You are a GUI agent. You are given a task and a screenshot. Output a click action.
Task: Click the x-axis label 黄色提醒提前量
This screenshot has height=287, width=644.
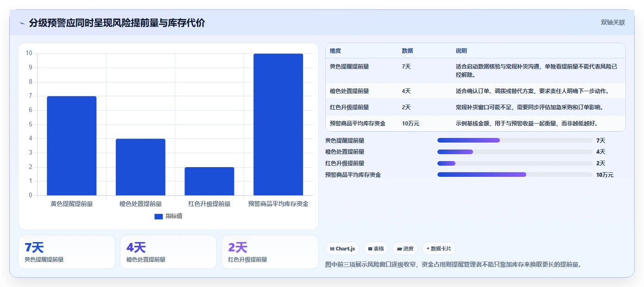pos(72,204)
